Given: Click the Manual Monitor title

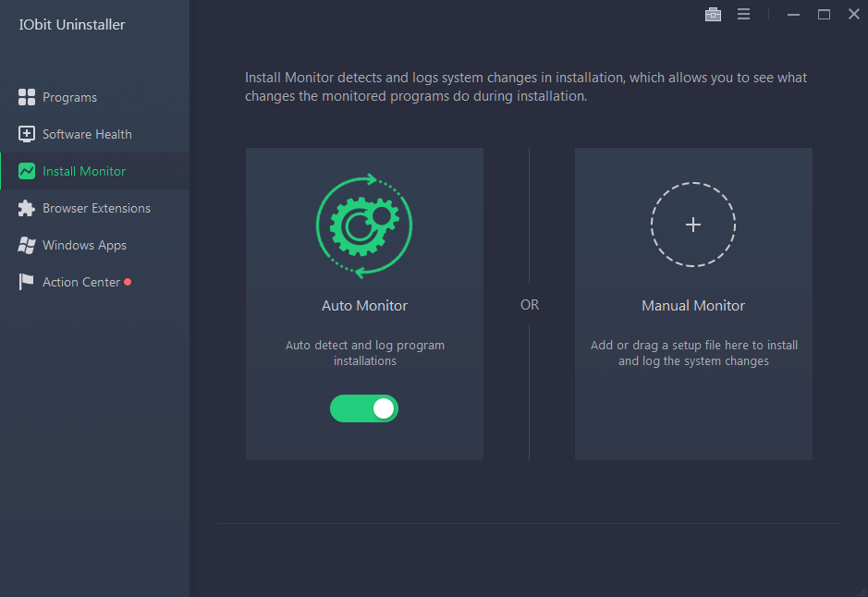Looking at the screenshot, I should tap(693, 305).
